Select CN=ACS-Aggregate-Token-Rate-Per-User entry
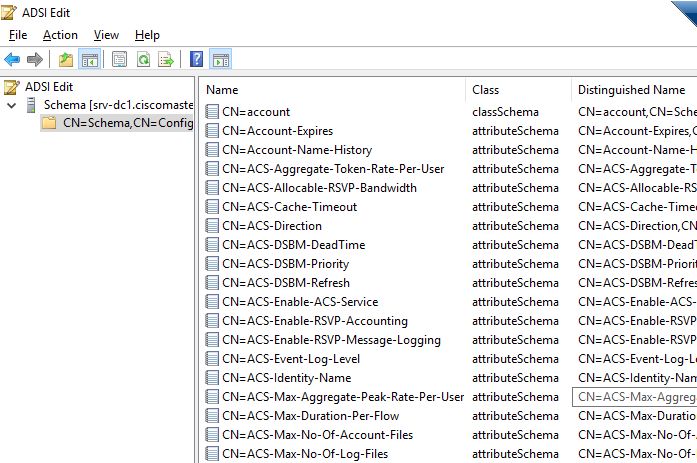 click(x=333, y=169)
